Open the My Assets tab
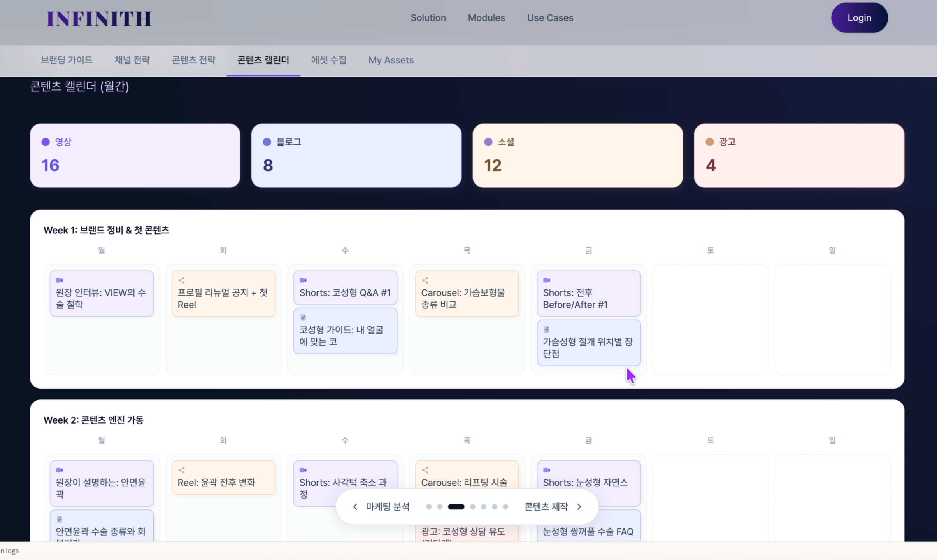 pyautogui.click(x=391, y=60)
